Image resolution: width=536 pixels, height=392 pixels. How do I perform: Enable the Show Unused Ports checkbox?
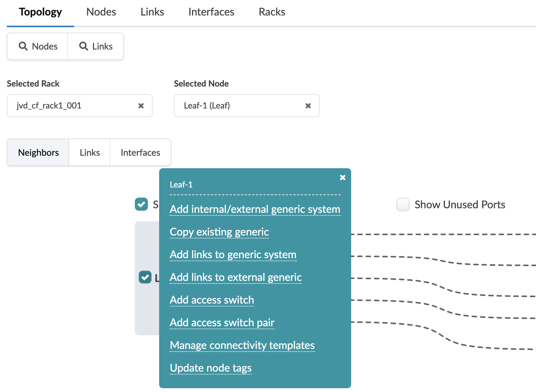[x=403, y=205]
